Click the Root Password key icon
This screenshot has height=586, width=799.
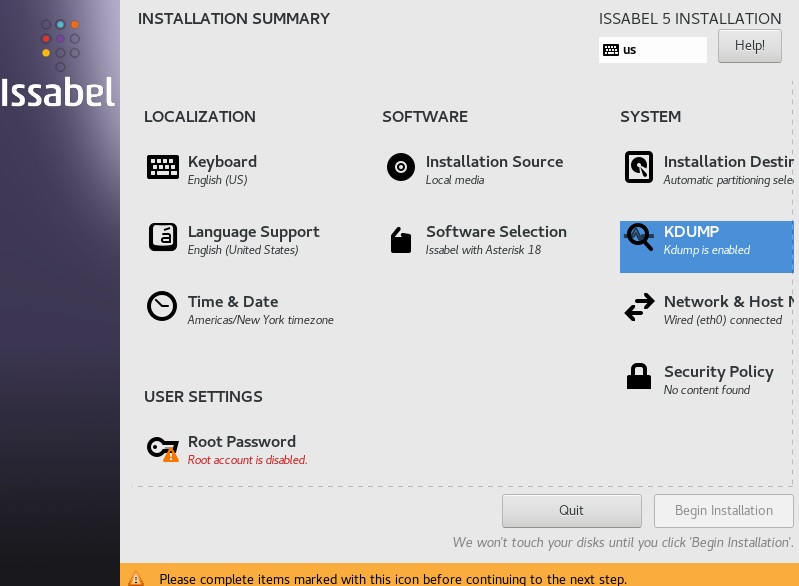point(162,448)
